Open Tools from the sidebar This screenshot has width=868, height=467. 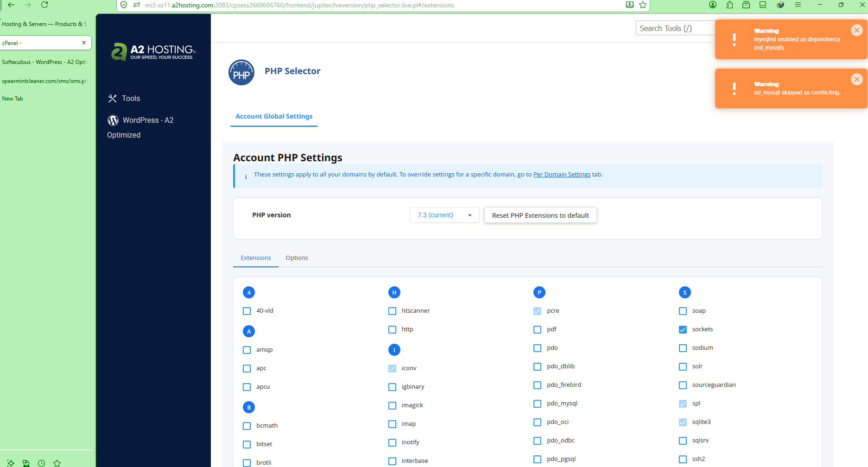pos(130,98)
